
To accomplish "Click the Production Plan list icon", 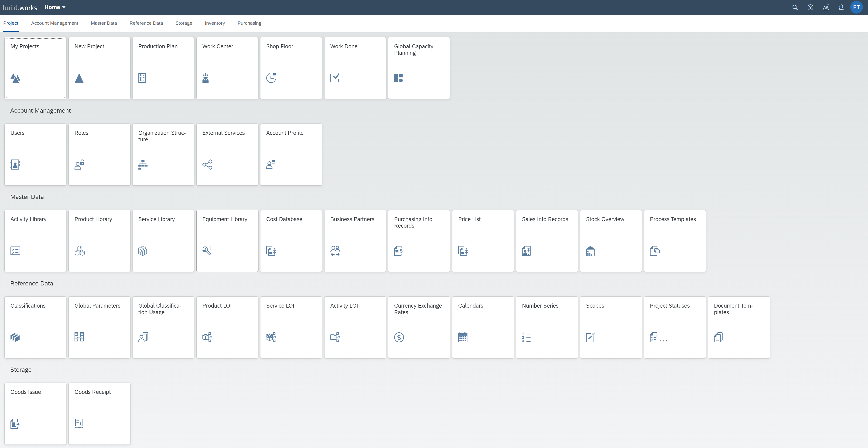I will 142,78.
